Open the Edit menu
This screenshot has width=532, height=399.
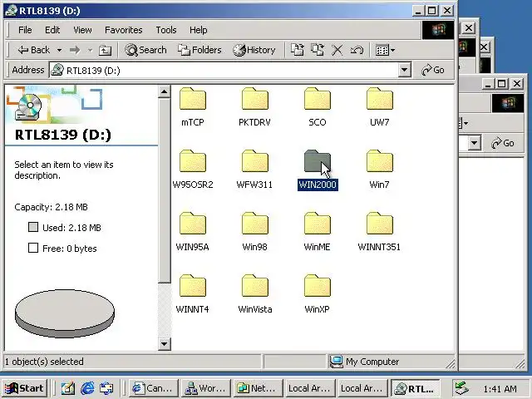[x=52, y=30]
